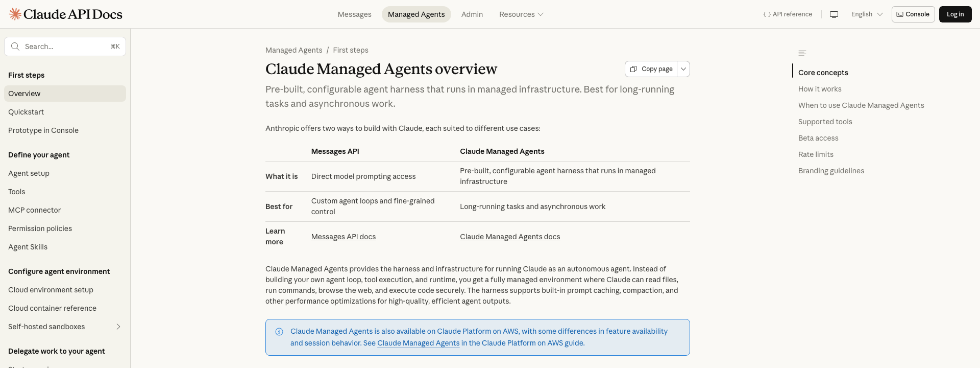Image resolution: width=980 pixels, height=368 pixels.
Task: Click 'Delegate work to your agent' heading
Action: coord(57,351)
